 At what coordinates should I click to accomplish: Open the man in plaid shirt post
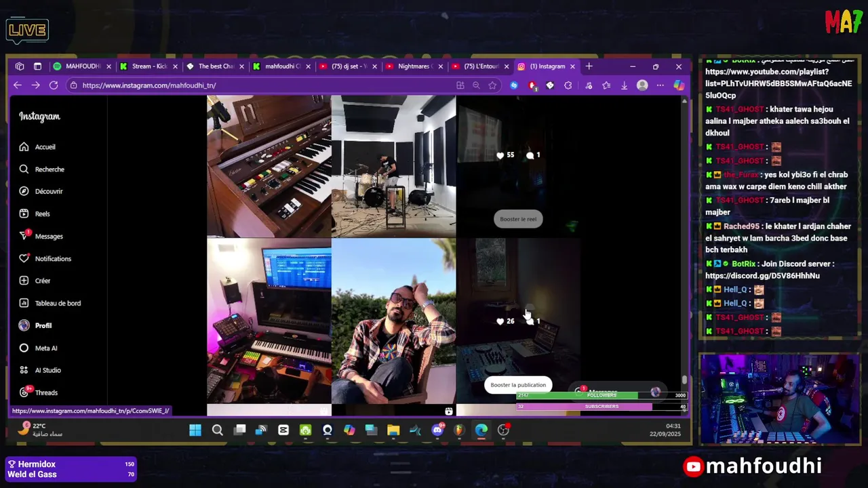(x=393, y=321)
